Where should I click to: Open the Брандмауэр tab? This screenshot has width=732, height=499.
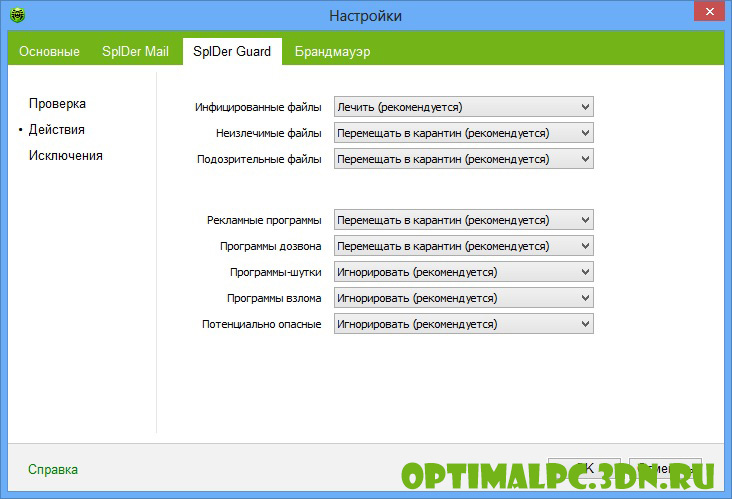click(x=332, y=51)
